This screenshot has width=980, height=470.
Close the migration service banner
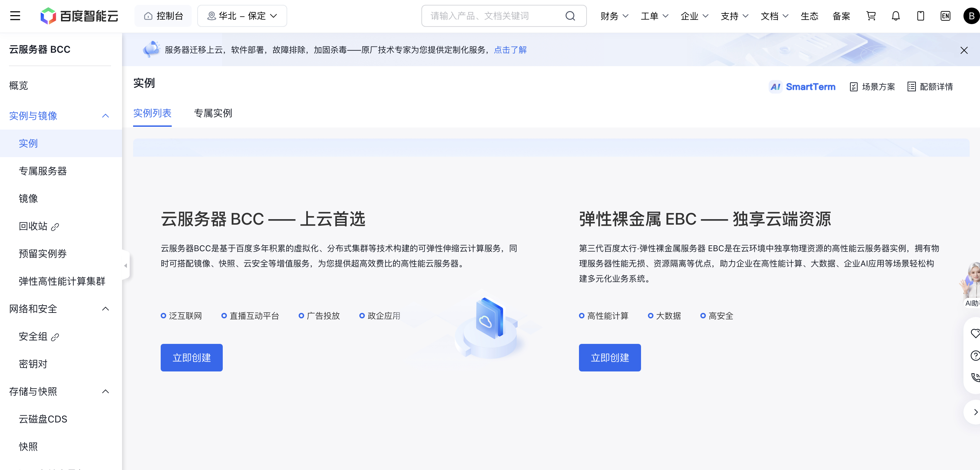pos(964,50)
